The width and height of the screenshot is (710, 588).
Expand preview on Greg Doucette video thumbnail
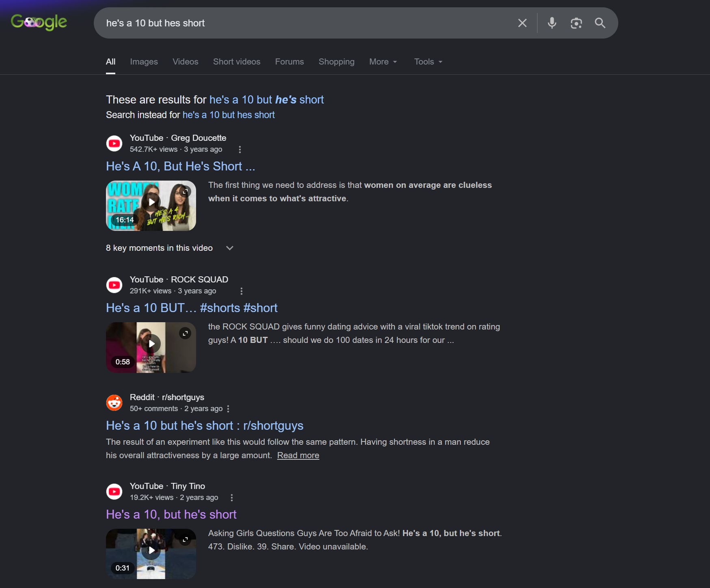(186, 191)
